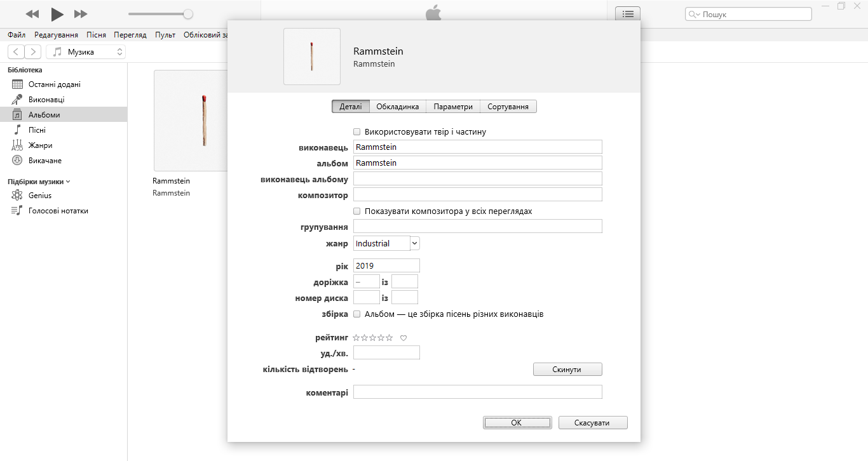The image size is (868, 461).
Task: Enable the збірка compilation checkbox
Action: click(x=357, y=314)
